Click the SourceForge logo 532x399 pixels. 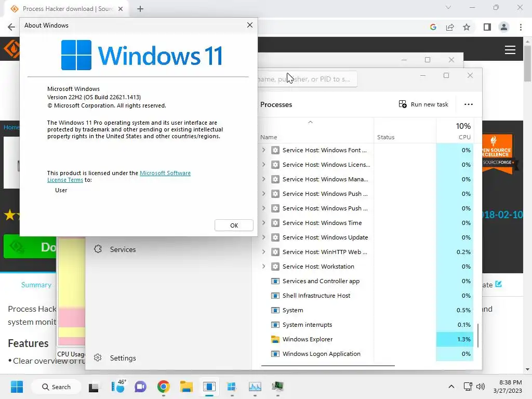(11, 49)
